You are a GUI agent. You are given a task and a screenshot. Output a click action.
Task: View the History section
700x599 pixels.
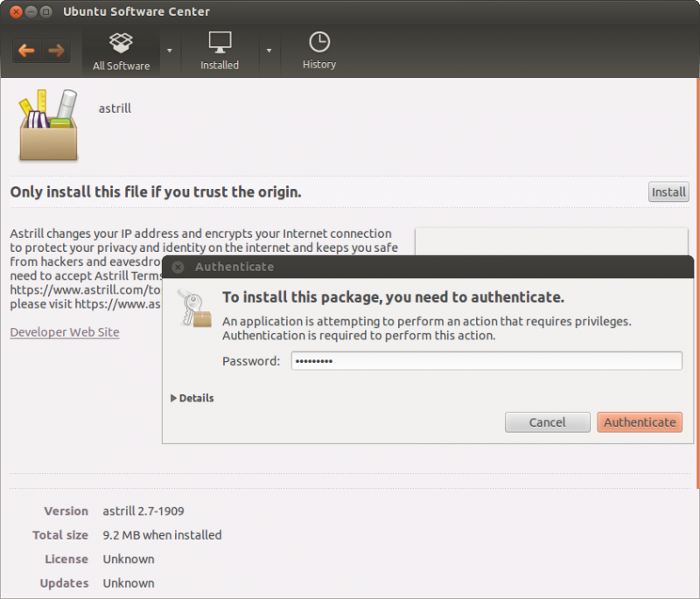tap(319, 52)
